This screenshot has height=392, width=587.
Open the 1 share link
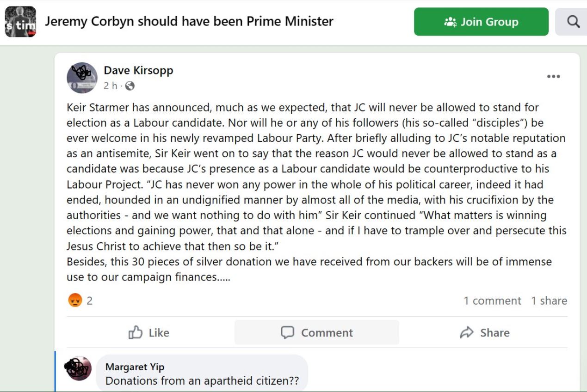[549, 300]
